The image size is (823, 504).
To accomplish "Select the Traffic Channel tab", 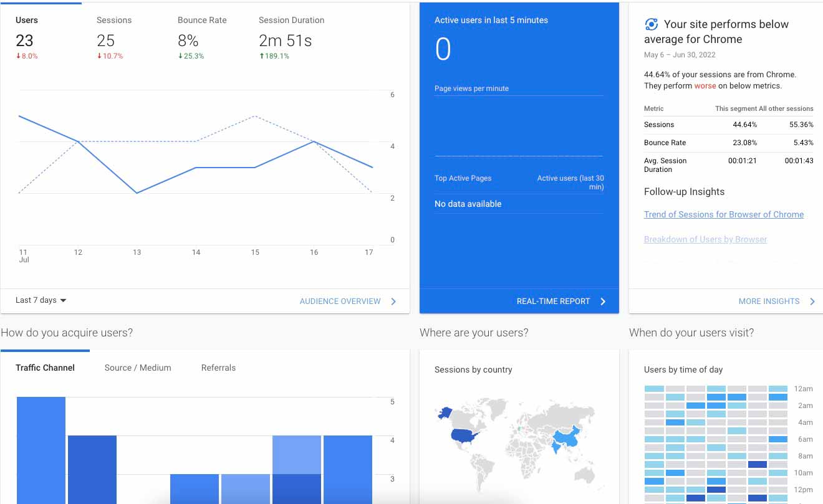I will (45, 368).
